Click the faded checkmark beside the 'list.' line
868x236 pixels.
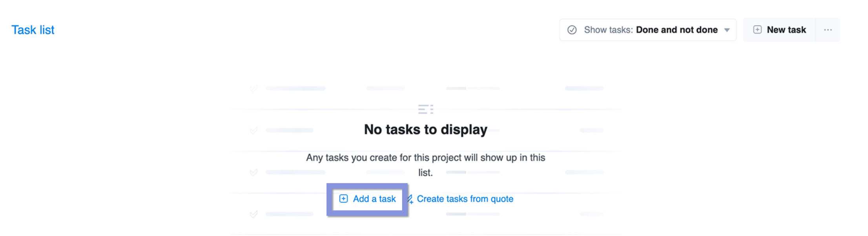point(253,172)
